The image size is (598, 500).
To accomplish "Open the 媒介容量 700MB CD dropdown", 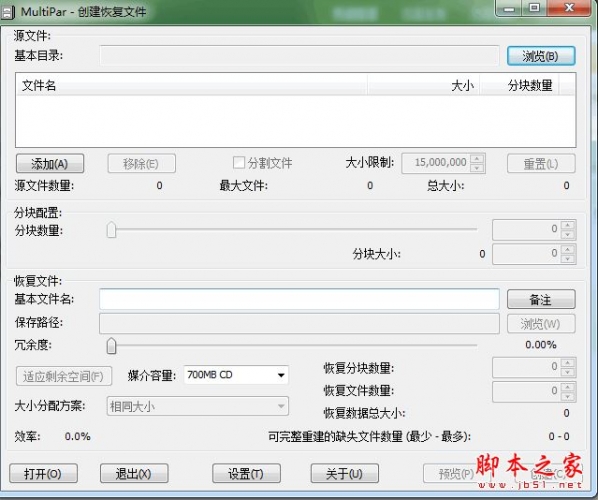I will pyautogui.click(x=236, y=375).
